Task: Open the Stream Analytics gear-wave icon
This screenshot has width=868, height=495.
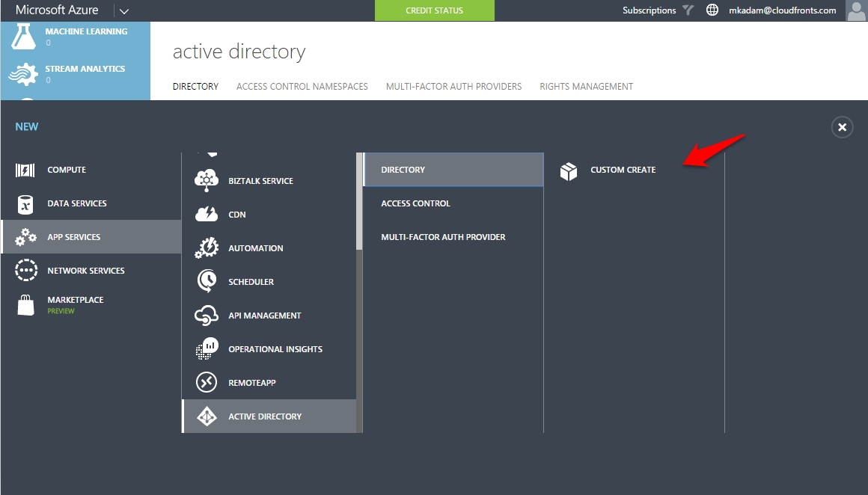Action: [23, 74]
